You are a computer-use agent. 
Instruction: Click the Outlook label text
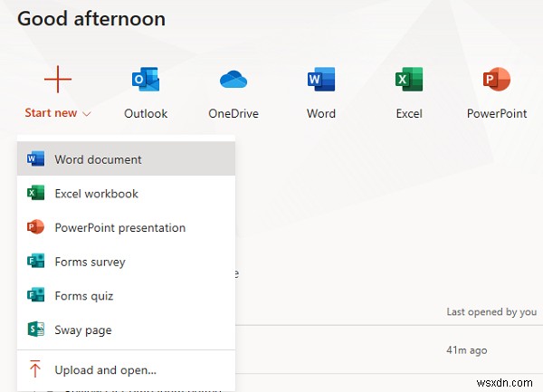[146, 113]
